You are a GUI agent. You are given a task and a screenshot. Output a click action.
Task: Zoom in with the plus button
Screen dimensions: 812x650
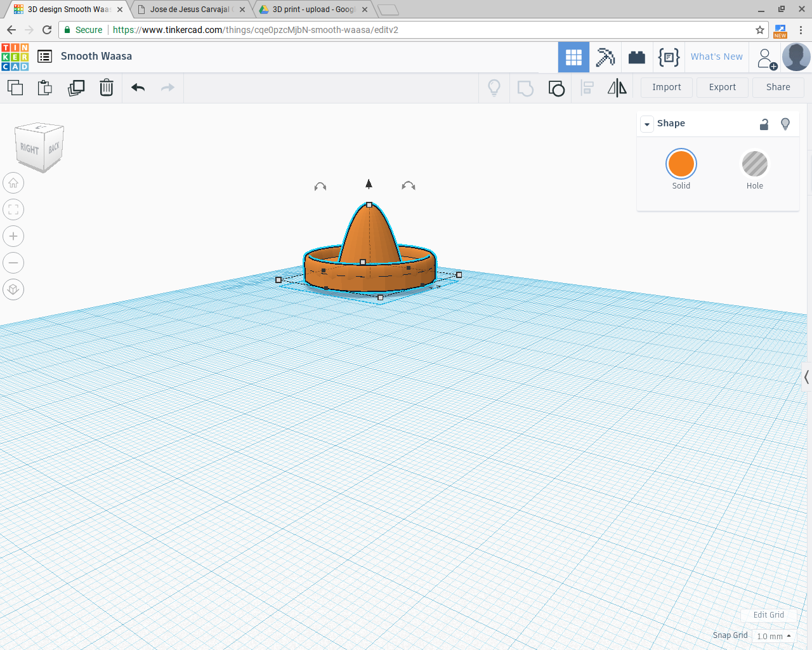pyautogui.click(x=13, y=236)
